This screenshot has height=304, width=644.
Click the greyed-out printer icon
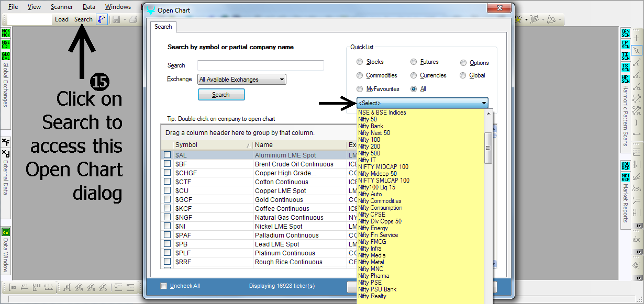[x=133, y=19]
